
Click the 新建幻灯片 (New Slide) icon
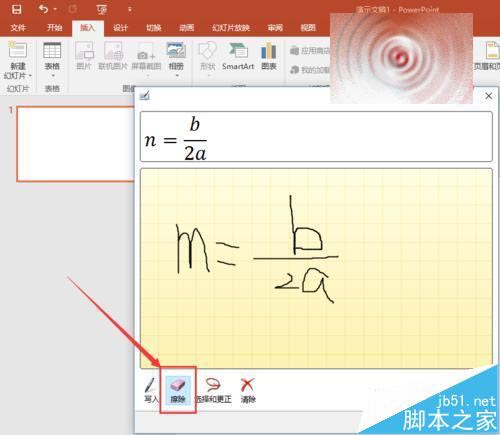pos(18,50)
